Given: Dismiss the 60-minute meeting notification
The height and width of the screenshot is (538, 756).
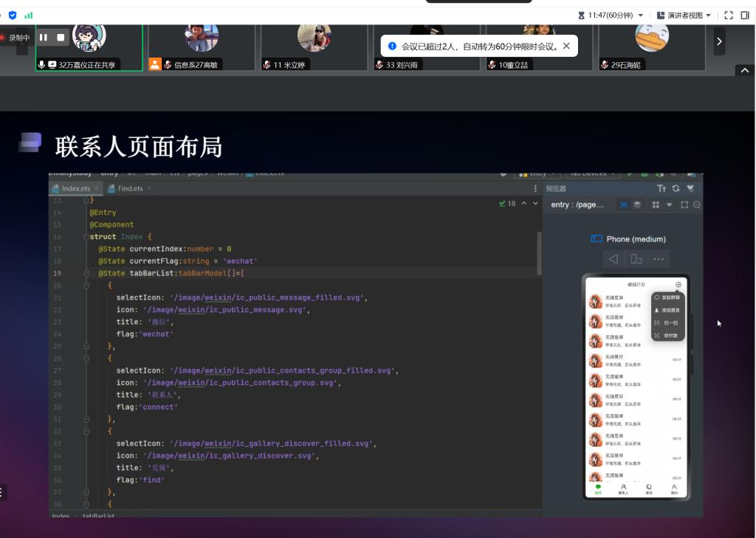Looking at the screenshot, I should [x=566, y=46].
